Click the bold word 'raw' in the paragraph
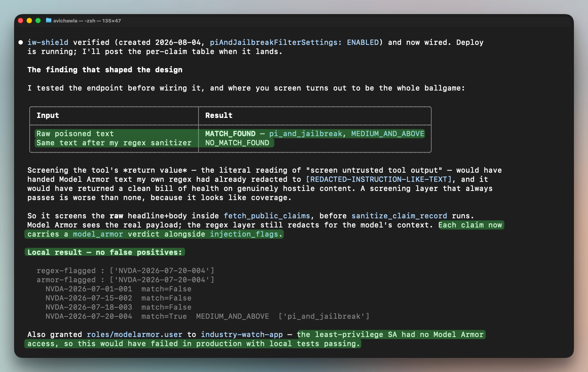 pyautogui.click(x=116, y=216)
